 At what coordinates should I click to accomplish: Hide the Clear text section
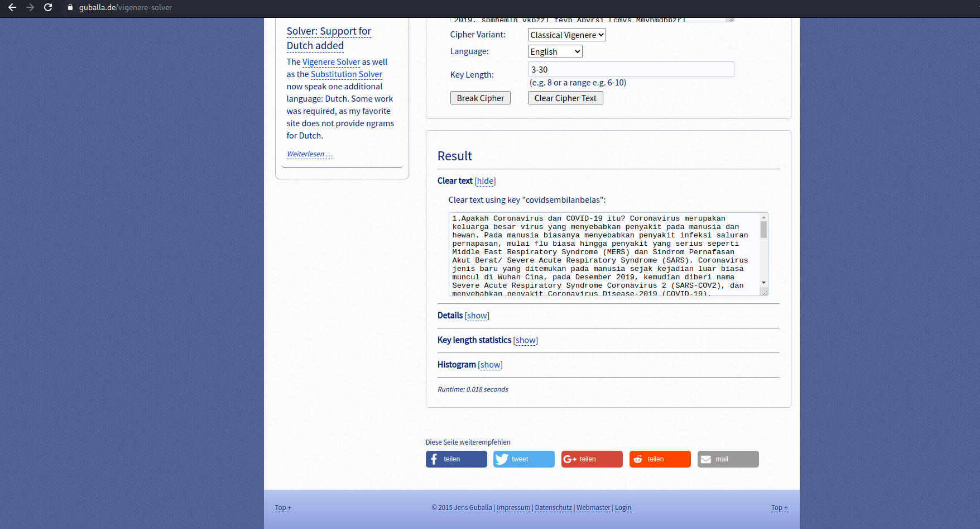click(484, 181)
